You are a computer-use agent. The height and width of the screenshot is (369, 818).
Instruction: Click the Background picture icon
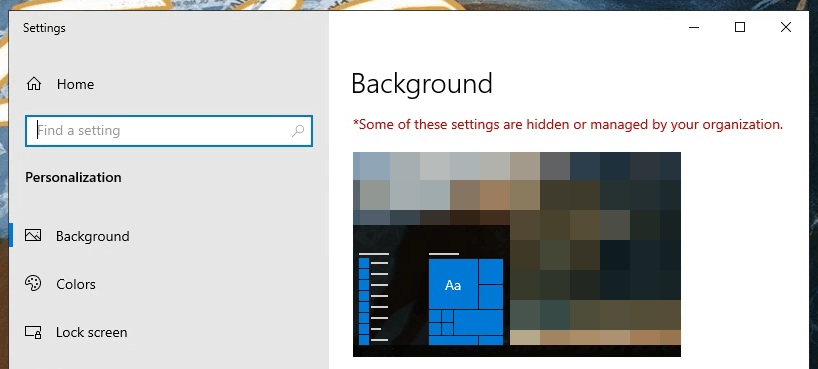(x=33, y=236)
